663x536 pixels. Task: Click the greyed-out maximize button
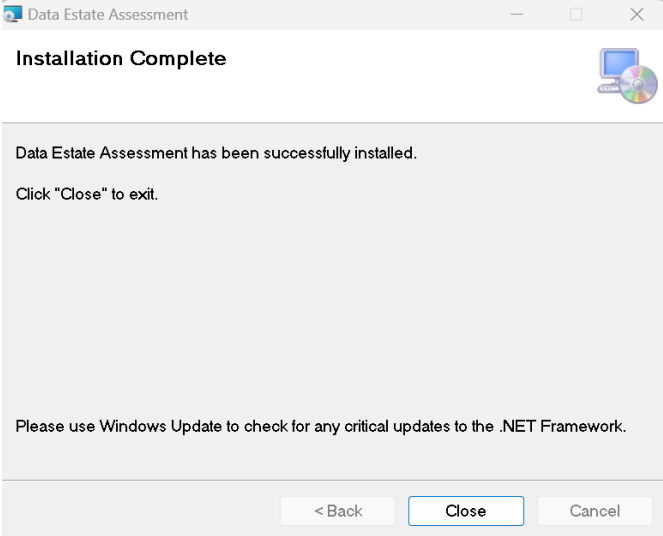pos(576,14)
